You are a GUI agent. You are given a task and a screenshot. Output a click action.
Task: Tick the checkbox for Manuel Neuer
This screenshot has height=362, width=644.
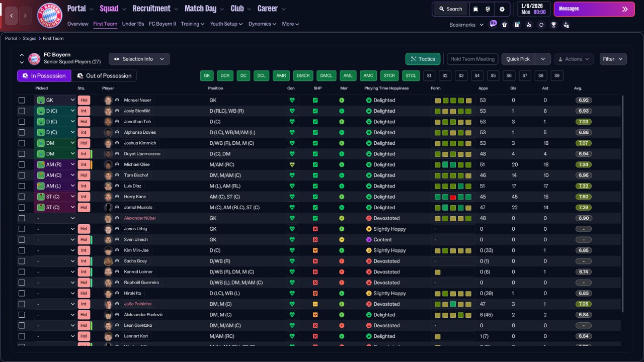click(22, 100)
